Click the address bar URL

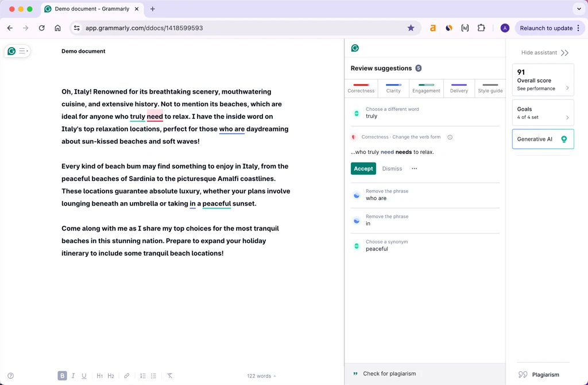(144, 28)
